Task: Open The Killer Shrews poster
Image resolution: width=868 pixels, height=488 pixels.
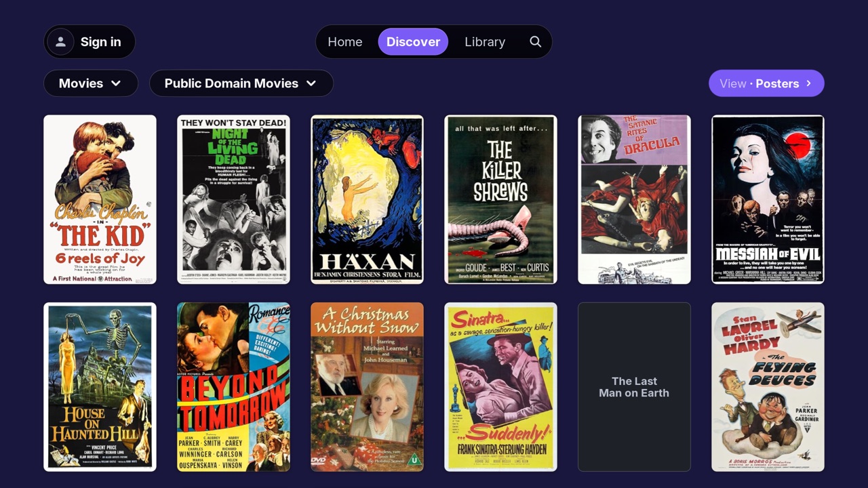Action: 500,199
